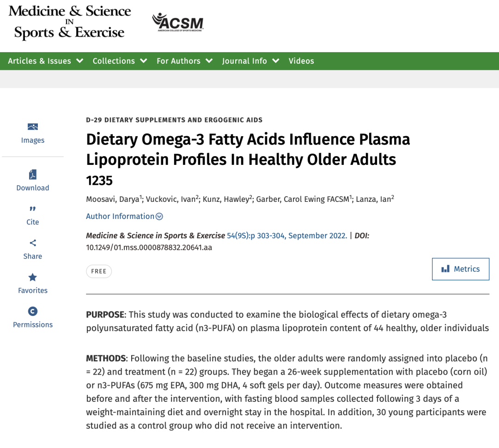499x448 pixels.
Task: Open the Images icon in sidebar
Action: coord(32,127)
